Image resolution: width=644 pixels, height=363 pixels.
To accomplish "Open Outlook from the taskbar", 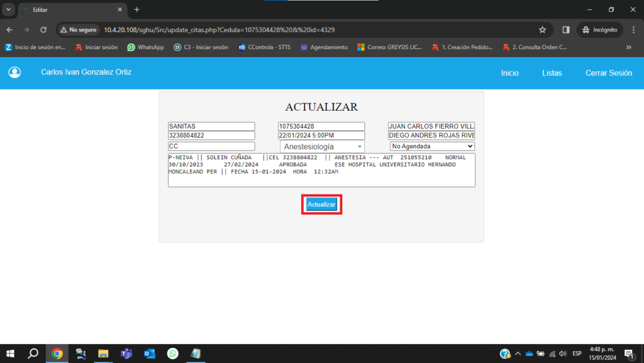I will tap(149, 354).
